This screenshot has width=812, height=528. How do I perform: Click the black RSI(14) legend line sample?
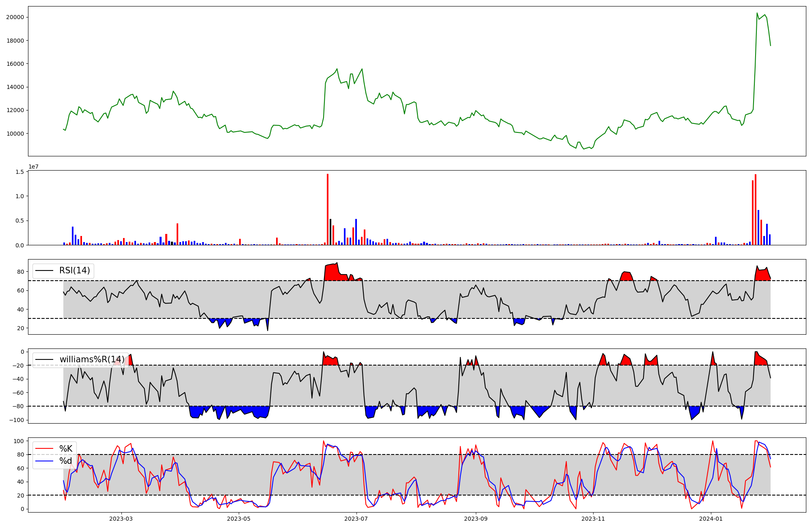(45, 270)
